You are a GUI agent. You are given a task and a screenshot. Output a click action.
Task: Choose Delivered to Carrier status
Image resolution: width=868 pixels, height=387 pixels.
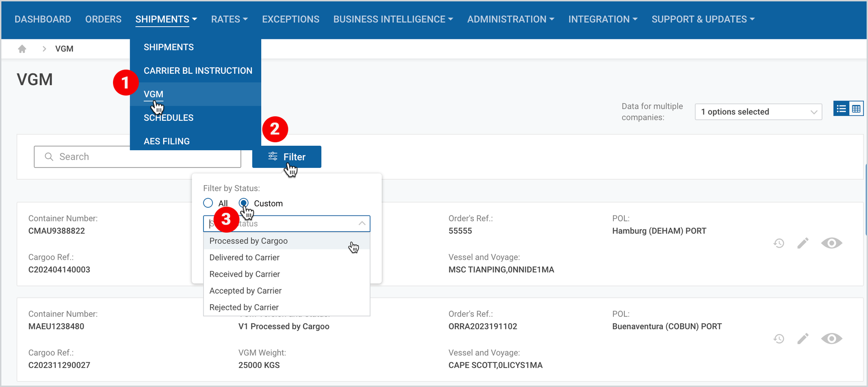tap(287, 258)
